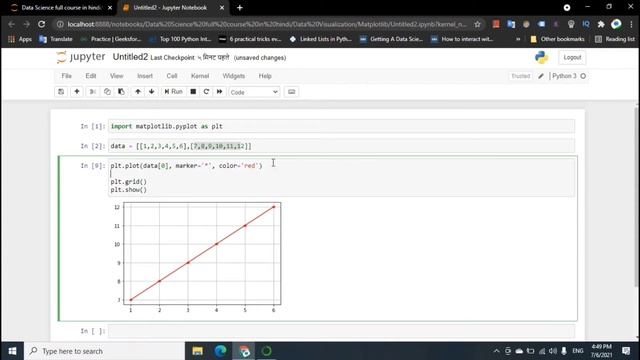Restart kernel and run all cells icon

point(220,92)
